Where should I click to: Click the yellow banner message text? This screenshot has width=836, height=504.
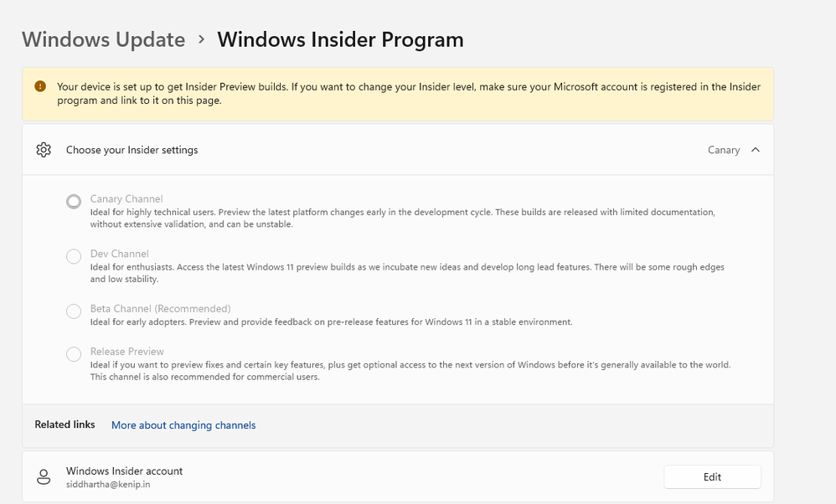(x=408, y=93)
